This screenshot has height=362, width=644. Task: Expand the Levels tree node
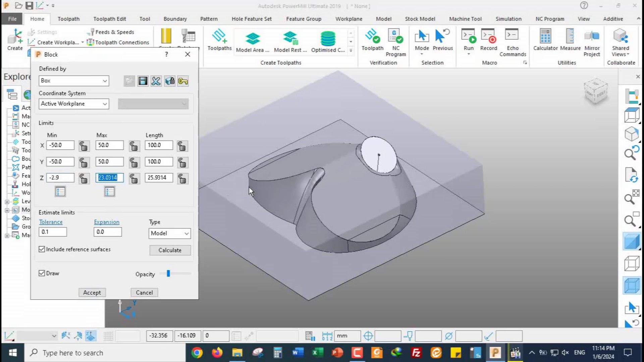pyautogui.click(x=7, y=201)
